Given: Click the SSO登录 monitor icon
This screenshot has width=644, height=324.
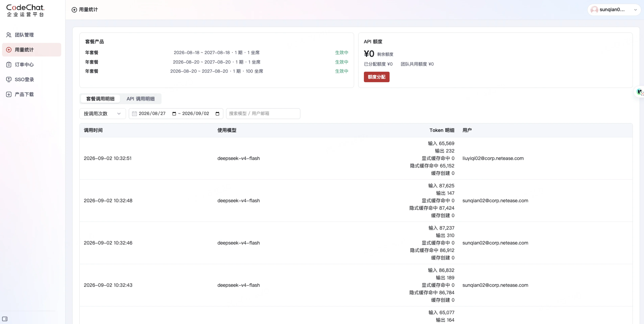Looking at the screenshot, I should tap(9, 79).
